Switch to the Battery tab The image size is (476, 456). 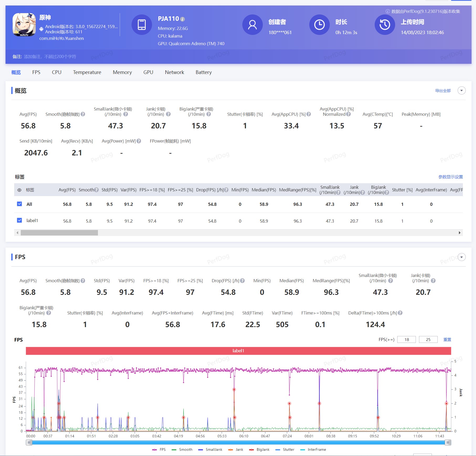204,72
